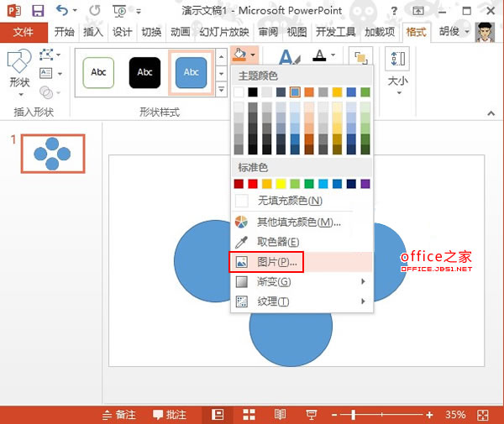Switch to the Home (开始) tab
The height and width of the screenshot is (424, 504).
[65, 32]
